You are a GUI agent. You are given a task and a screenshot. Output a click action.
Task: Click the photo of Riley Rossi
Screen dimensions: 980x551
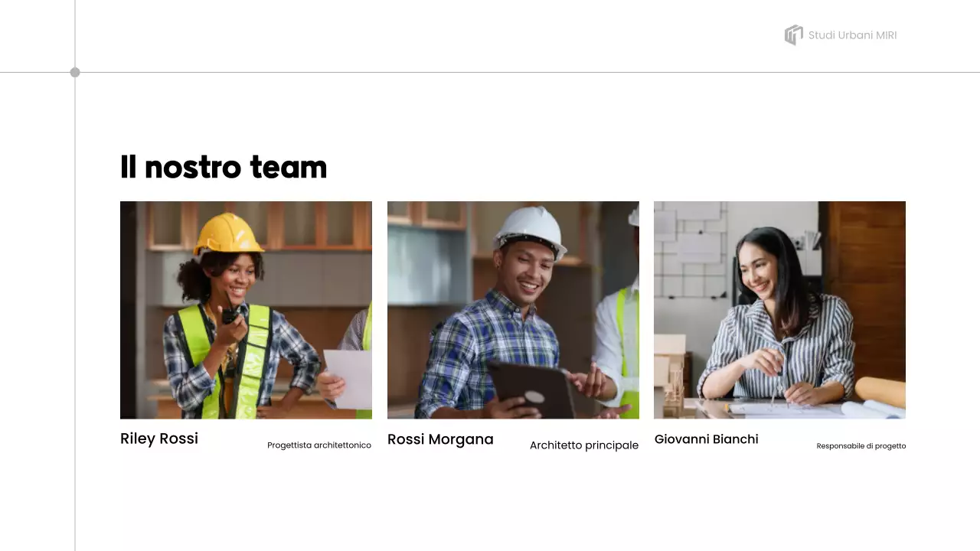[246, 310]
